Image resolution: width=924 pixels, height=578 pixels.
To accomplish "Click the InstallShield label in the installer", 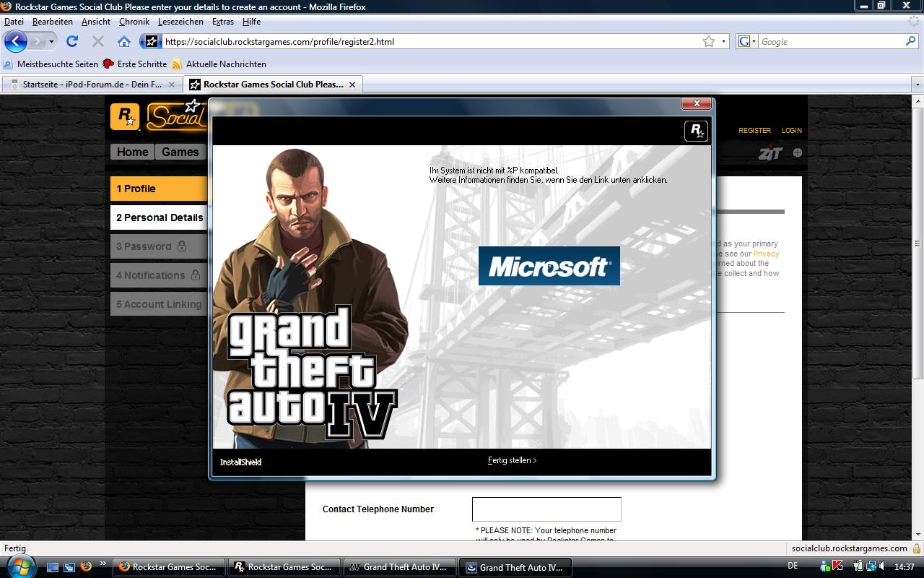I will click(241, 462).
